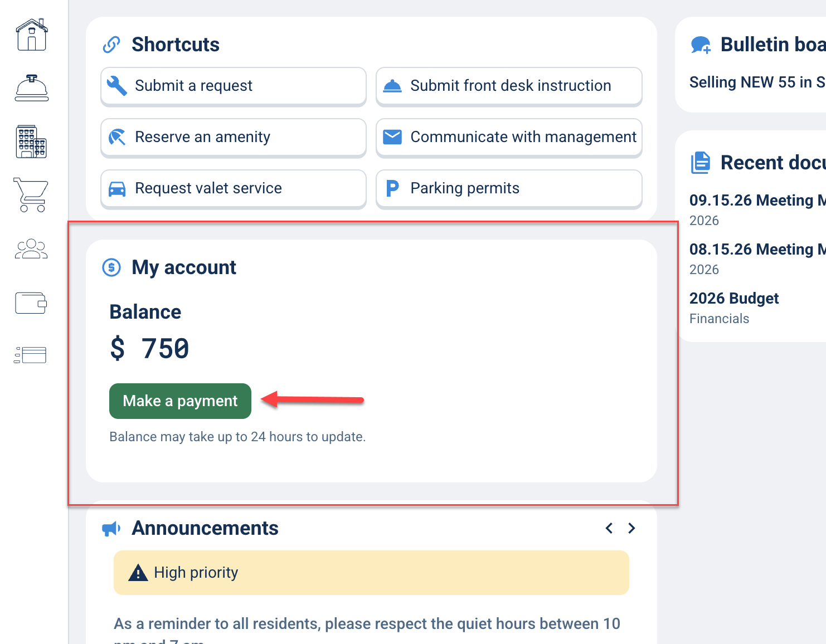Image resolution: width=826 pixels, height=644 pixels.
Task: Open the residents group sidebar icon
Action: tap(31, 249)
